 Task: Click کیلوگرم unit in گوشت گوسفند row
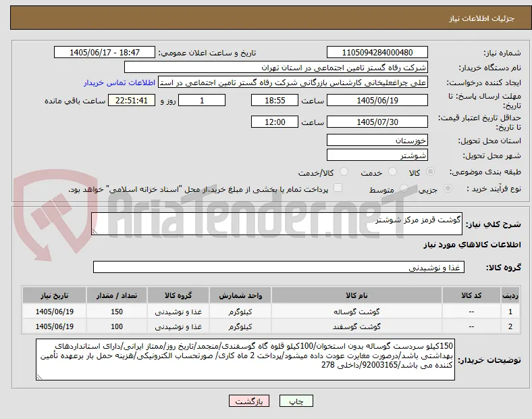240,326
